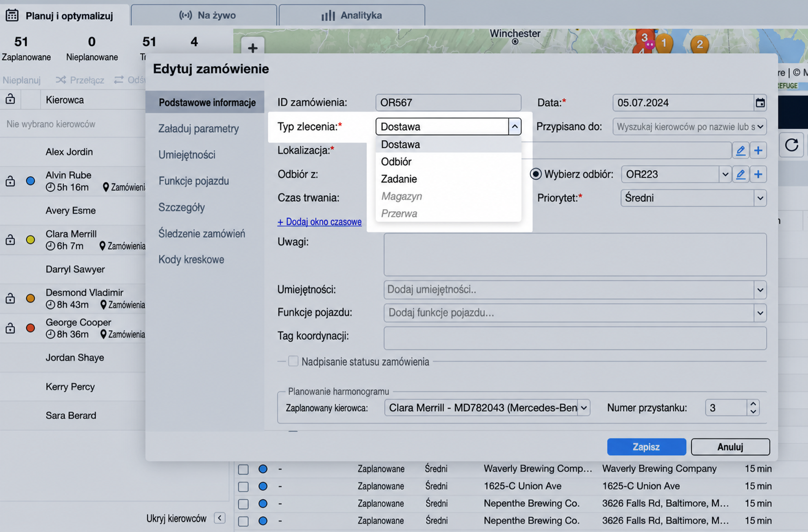The image size is (808, 532).
Task: Click the plus icon beside Lokalizacja field
Action: tap(758, 150)
